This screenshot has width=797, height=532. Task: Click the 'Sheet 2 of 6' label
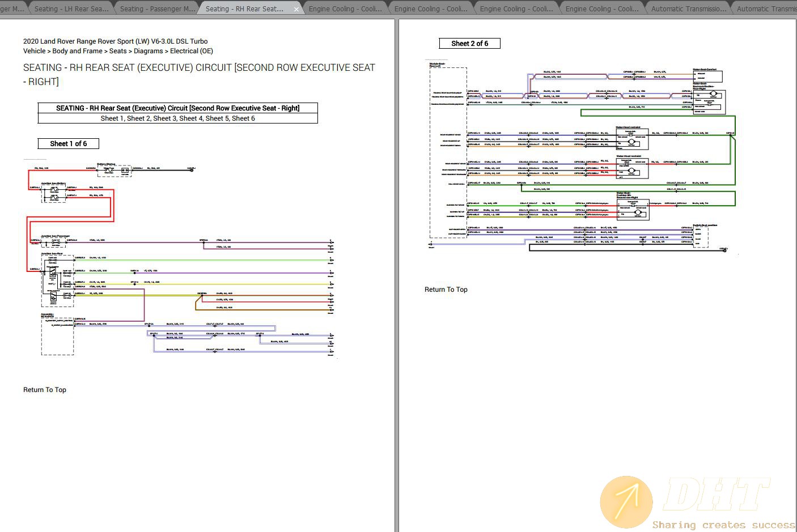[x=470, y=44]
